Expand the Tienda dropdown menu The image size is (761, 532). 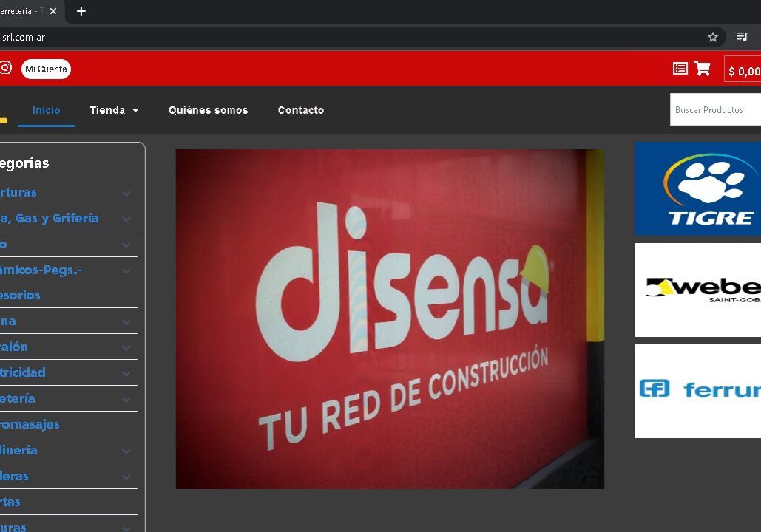114,110
